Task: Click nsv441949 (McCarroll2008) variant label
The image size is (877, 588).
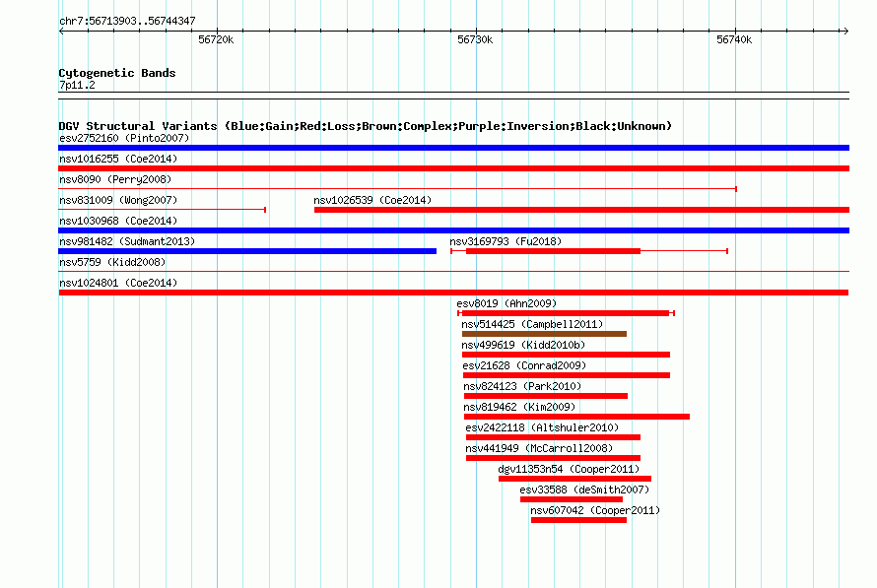Action: pyautogui.click(x=539, y=448)
